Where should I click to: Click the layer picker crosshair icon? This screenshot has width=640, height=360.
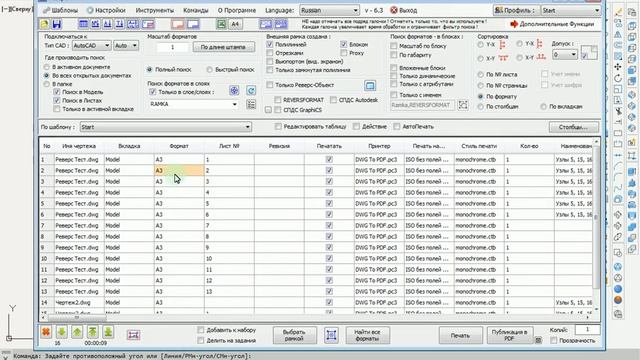point(234,91)
